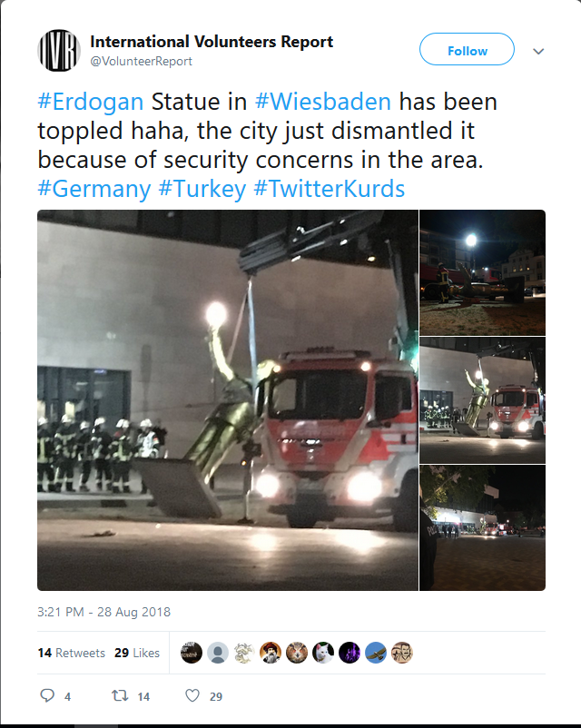The width and height of the screenshot is (581, 728).
Task: Like the tweet with heart icon
Action: pyautogui.click(x=192, y=695)
